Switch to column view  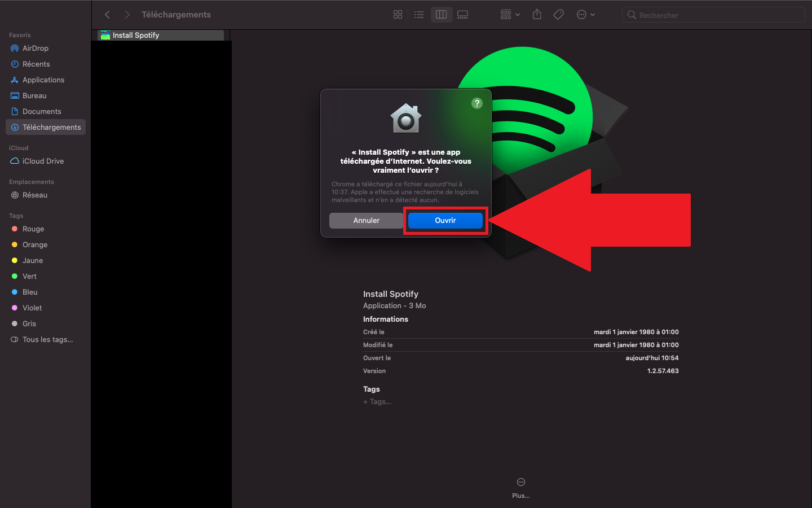[x=442, y=15]
